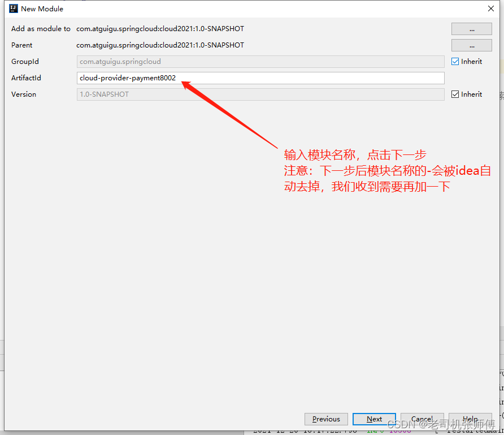
Task: Open Help for the New Module dialog
Action: (470, 419)
